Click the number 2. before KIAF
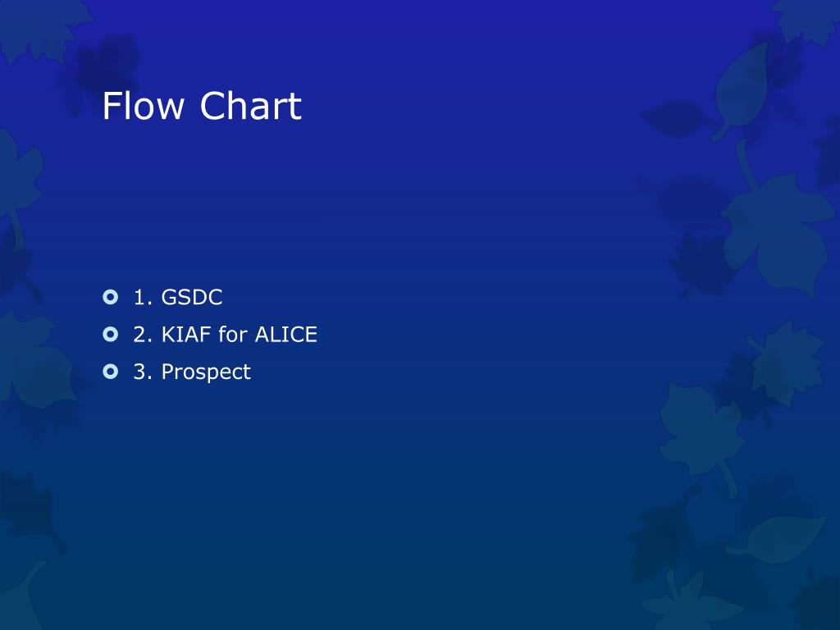The width and height of the screenshot is (840, 630). point(143,335)
